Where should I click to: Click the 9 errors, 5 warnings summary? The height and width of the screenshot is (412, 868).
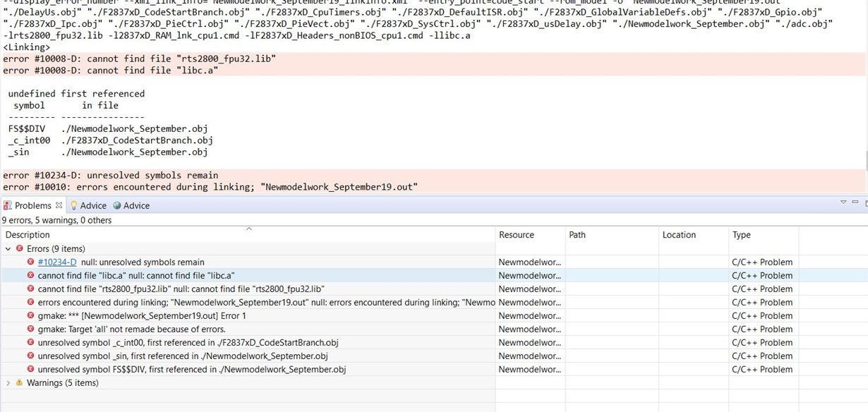tap(56, 220)
